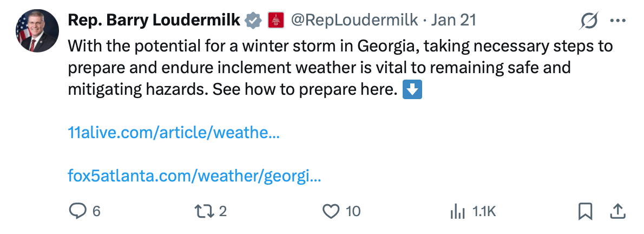The height and width of the screenshot is (234, 644).
Task: Click the gray verified checkmark badge
Action: [x=253, y=21]
